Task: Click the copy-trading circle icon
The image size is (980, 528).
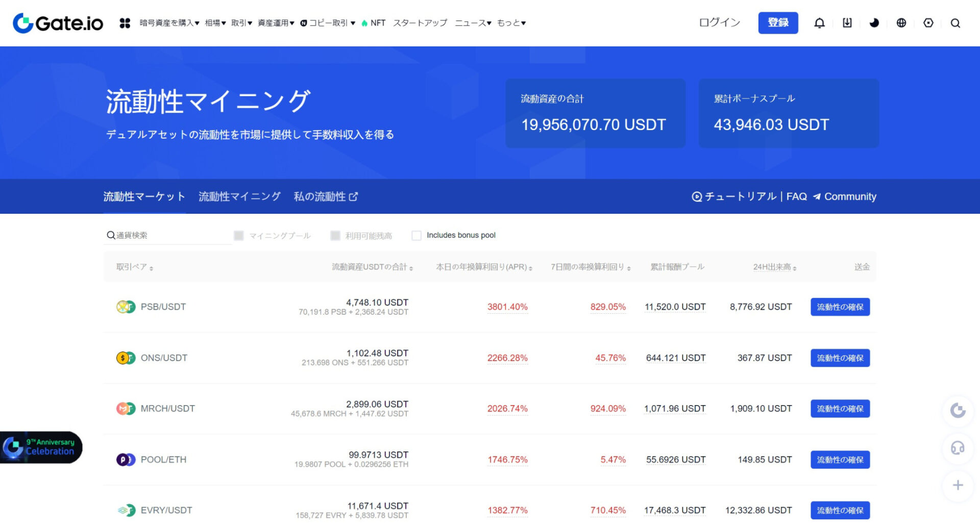Action: point(304,23)
